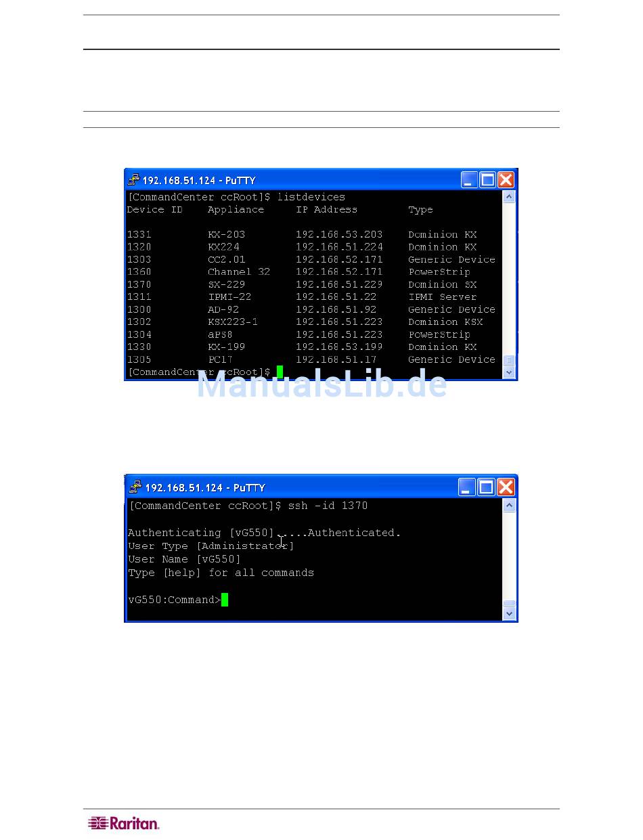Click type 'Dominion SX'
Viewport: 643px width, 840px height.
point(443,284)
